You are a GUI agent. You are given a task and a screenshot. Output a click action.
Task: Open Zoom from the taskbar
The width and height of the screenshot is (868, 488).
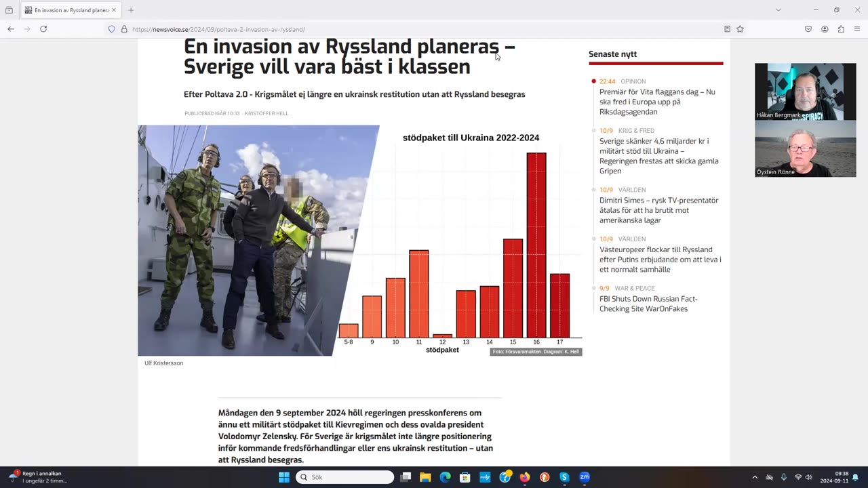(585, 477)
